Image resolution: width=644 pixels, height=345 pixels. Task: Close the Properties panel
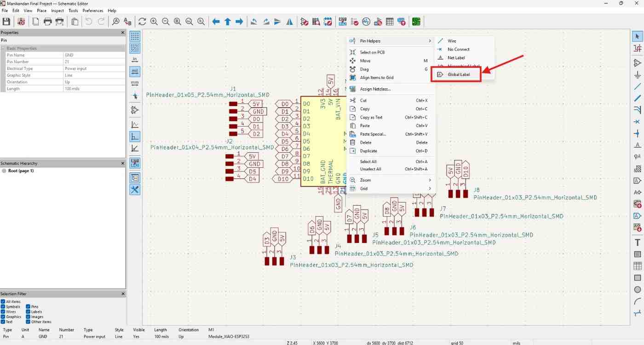[122, 33]
